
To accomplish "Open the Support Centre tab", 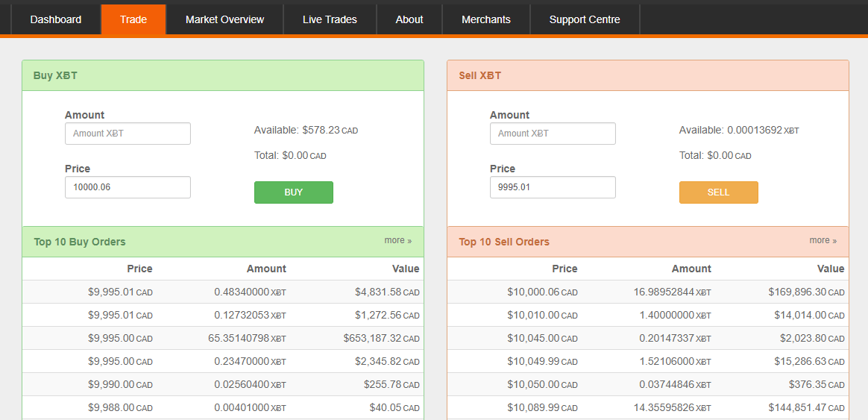I will (585, 19).
